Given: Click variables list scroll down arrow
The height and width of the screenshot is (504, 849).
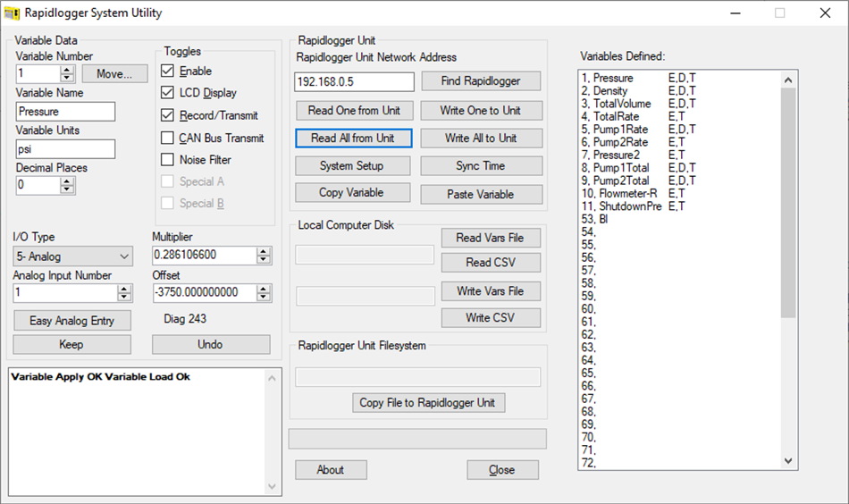Looking at the screenshot, I should [x=788, y=461].
